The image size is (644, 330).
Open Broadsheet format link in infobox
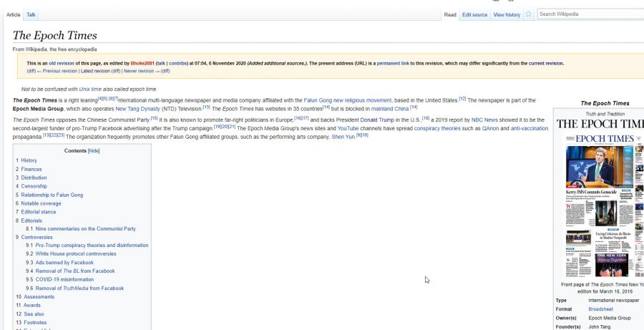click(x=600, y=309)
